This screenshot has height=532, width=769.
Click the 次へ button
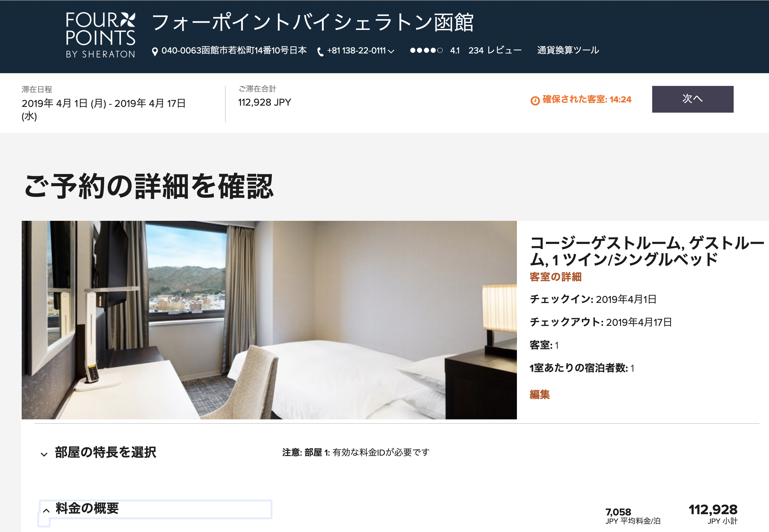tap(693, 99)
